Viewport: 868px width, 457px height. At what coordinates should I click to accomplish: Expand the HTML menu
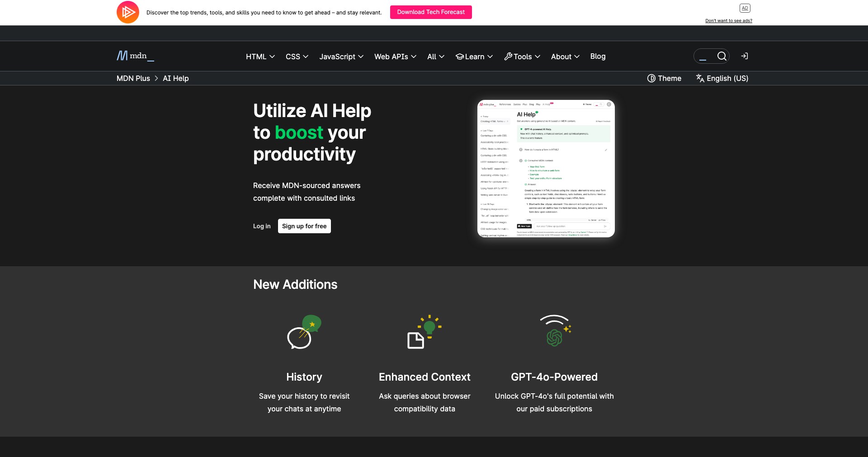point(260,57)
